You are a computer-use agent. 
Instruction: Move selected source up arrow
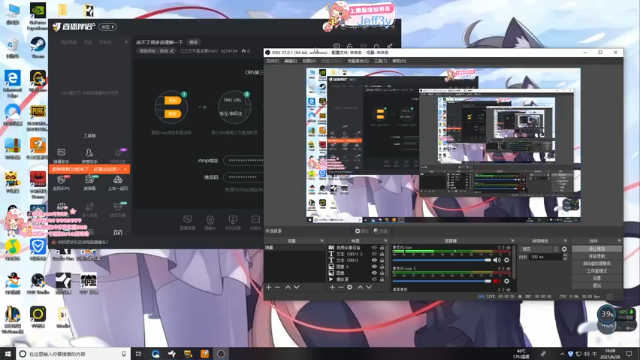click(x=360, y=287)
